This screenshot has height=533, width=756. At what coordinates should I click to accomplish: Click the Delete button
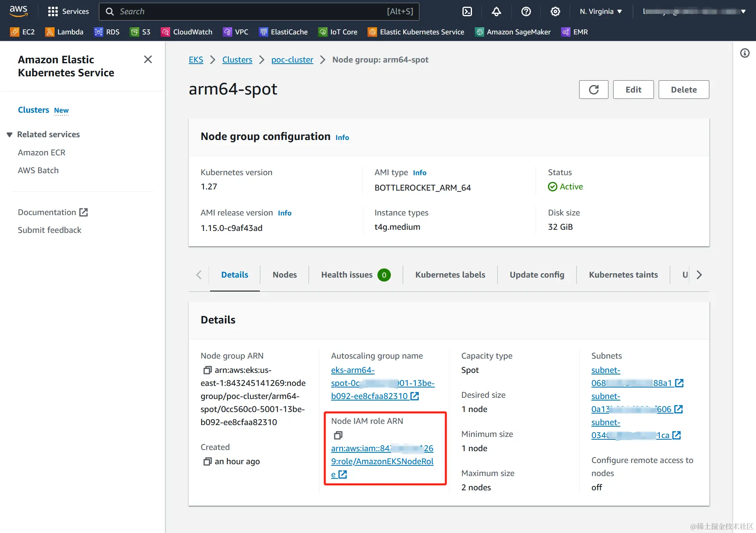pos(684,90)
